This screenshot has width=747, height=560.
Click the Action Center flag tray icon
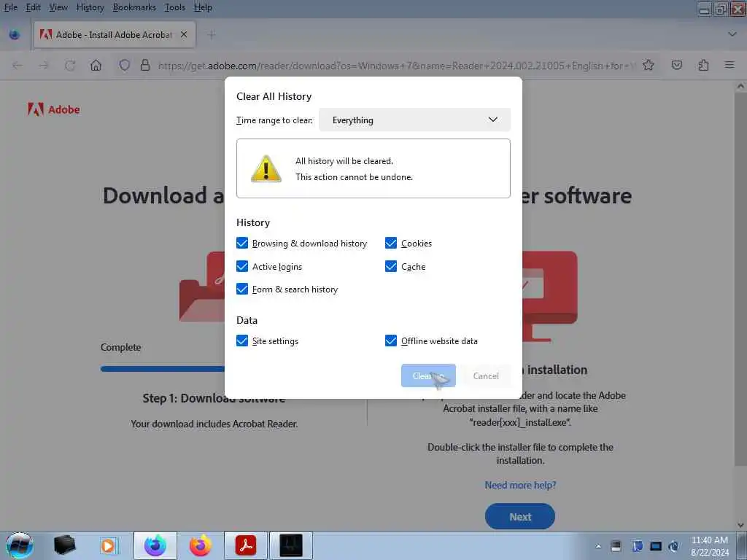coord(637,546)
